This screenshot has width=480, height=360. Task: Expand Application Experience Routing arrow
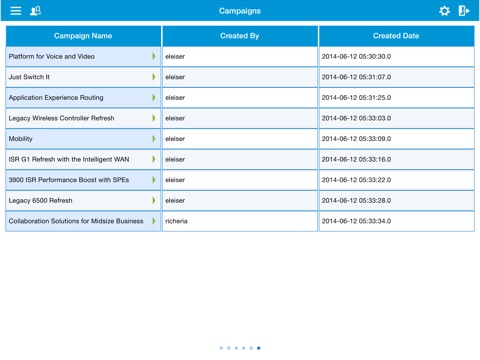(154, 97)
